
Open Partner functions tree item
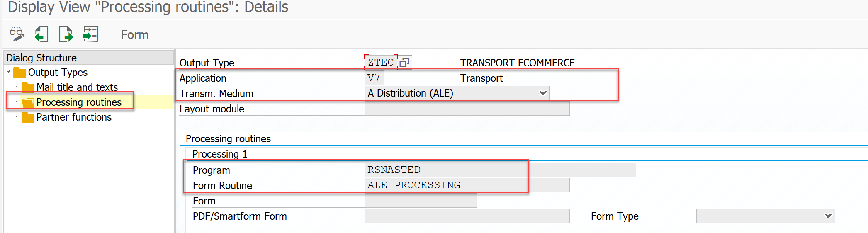(74, 117)
